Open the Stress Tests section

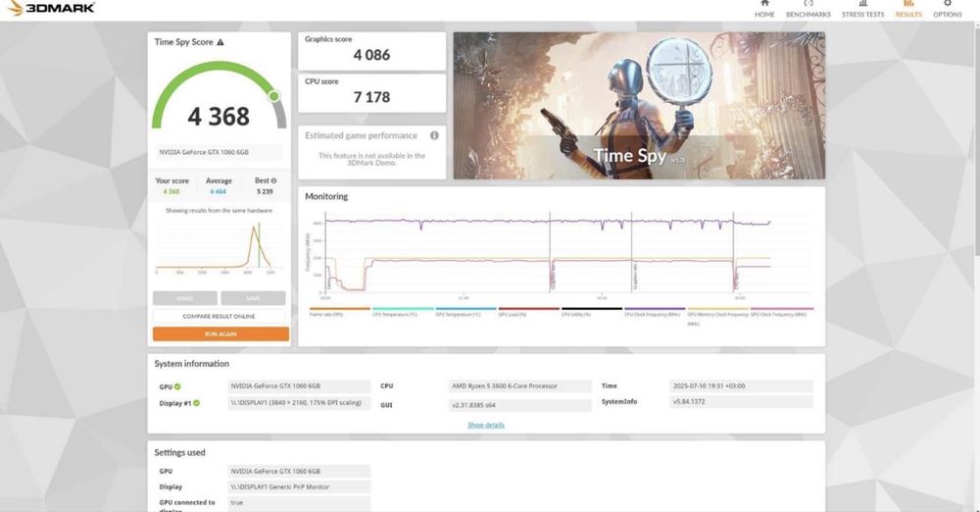862,9
